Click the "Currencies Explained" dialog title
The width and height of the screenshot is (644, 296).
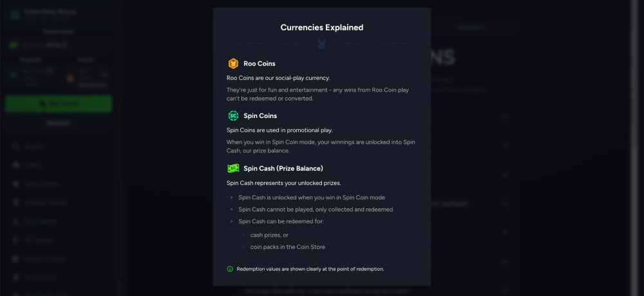click(322, 28)
